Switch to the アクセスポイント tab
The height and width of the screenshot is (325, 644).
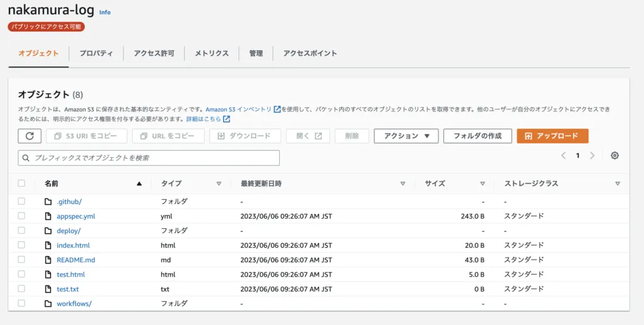pyautogui.click(x=310, y=53)
